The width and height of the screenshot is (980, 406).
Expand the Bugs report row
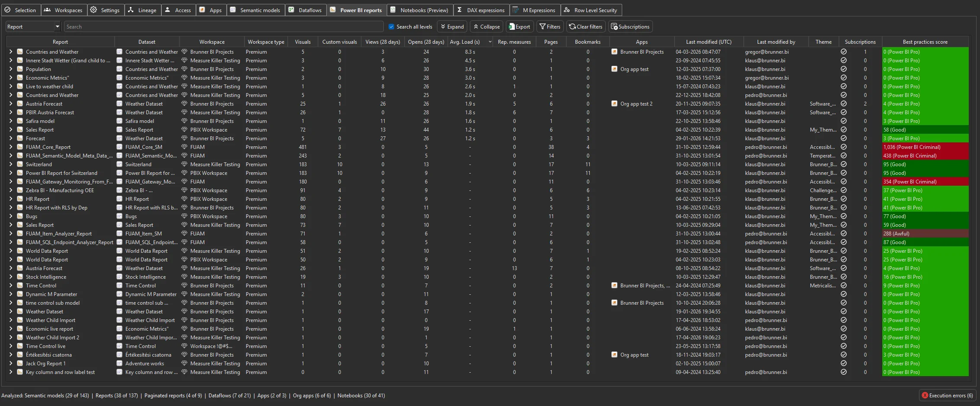point(11,216)
